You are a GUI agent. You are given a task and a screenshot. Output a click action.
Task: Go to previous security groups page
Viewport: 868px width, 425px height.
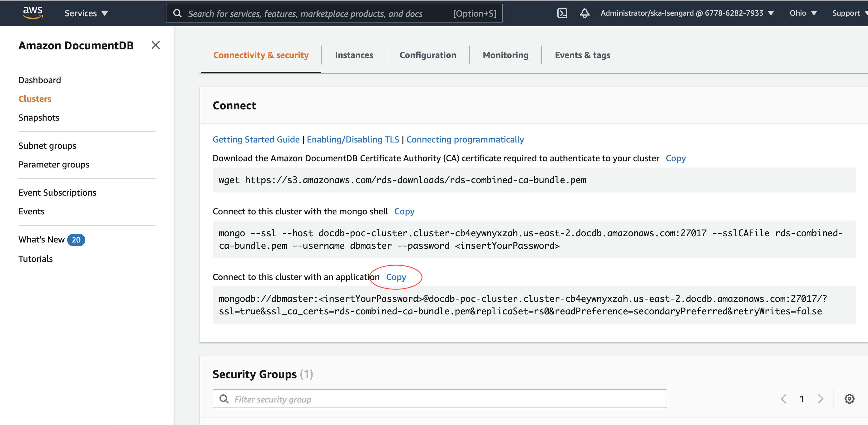coord(784,399)
